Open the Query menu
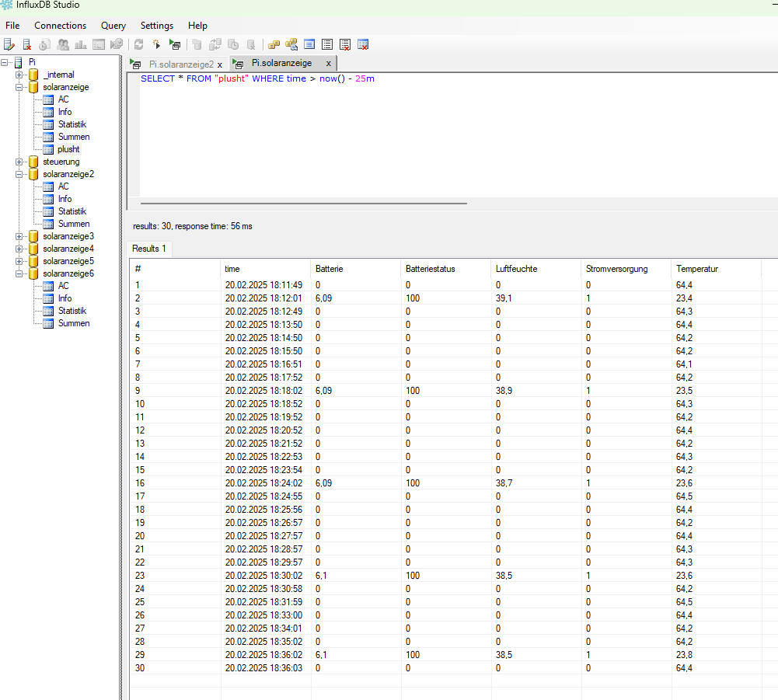The width and height of the screenshot is (778, 700). click(x=113, y=26)
